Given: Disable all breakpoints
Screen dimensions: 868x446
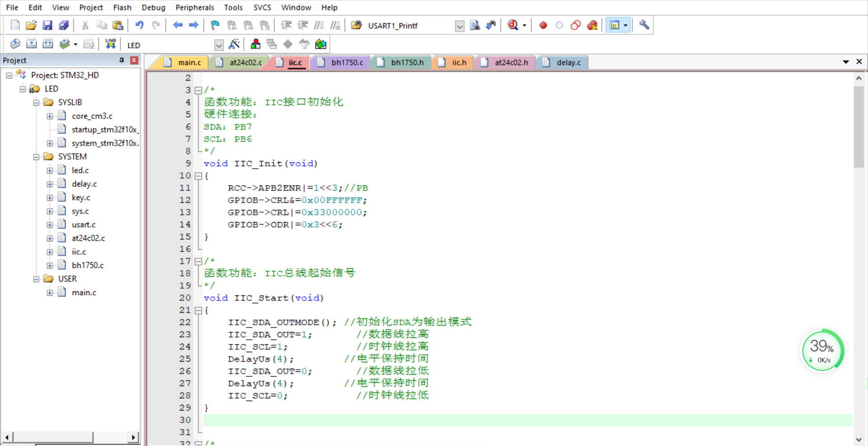Looking at the screenshot, I should [x=576, y=25].
